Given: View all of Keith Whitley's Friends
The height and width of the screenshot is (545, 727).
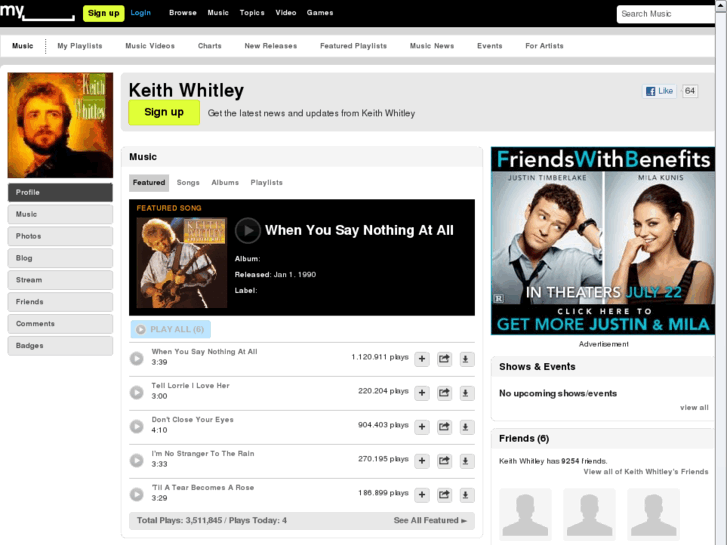Looking at the screenshot, I should pyautogui.click(x=646, y=472).
